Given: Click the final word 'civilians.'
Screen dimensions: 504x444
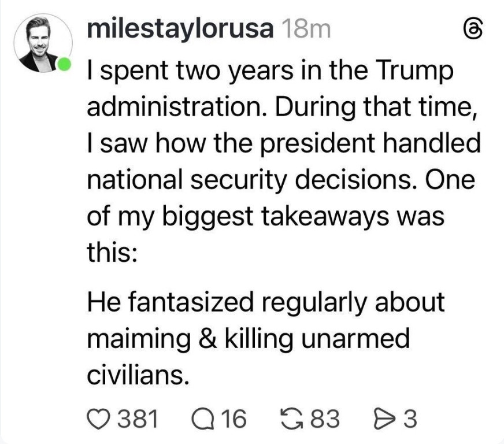Looking at the screenshot, I should 138,375.
